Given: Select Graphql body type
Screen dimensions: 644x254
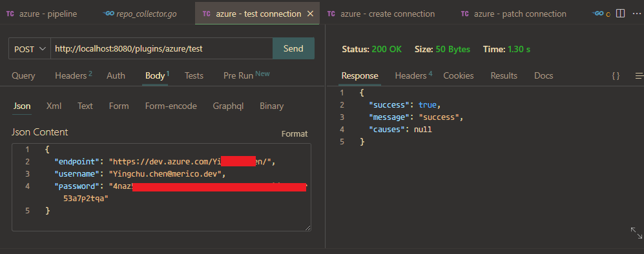Looking at the screenshot, I should [228, 106].
